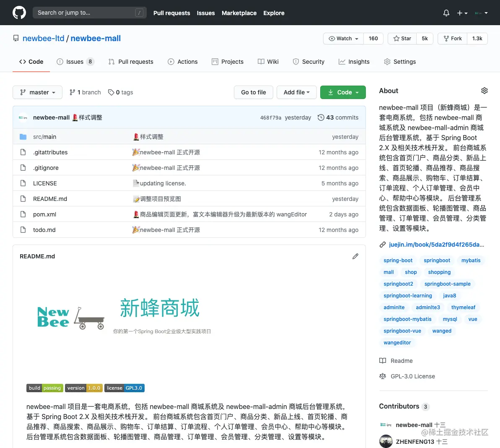Viewport: 500px width, 448px height.
Task: Select the mybatis topic tag
Action: (x=471, y=260)
